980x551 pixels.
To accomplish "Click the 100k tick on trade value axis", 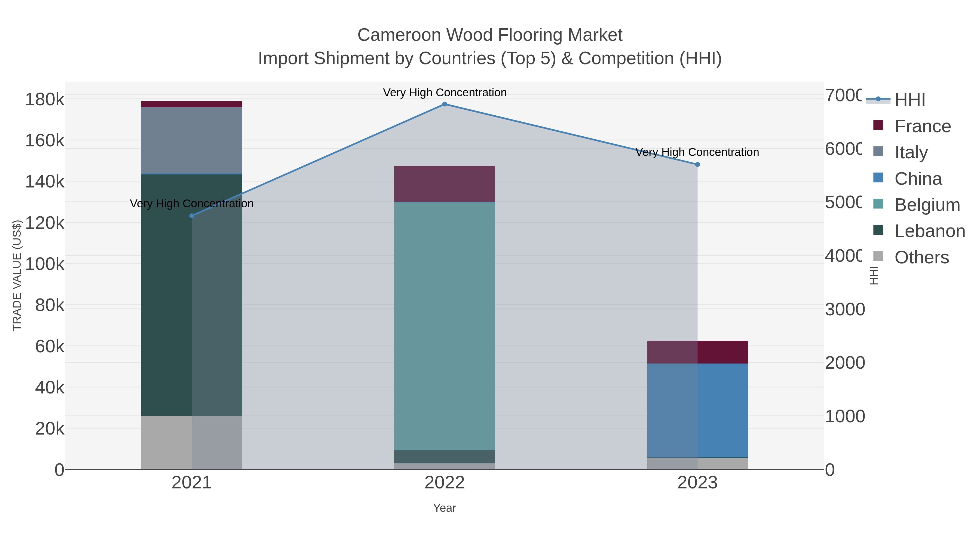I will [45, 264].
